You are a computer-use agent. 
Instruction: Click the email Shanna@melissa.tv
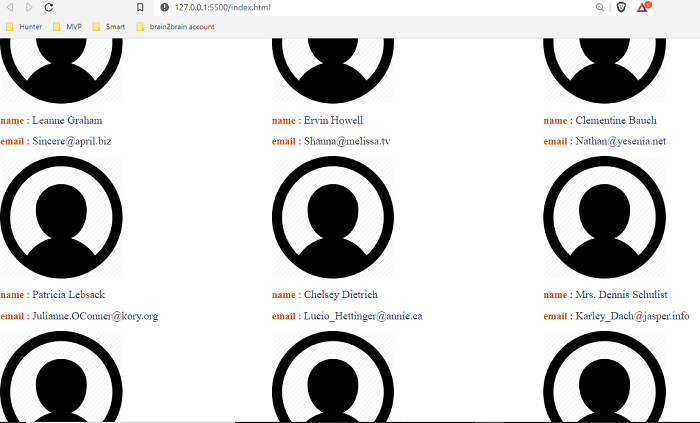point(347,141)
